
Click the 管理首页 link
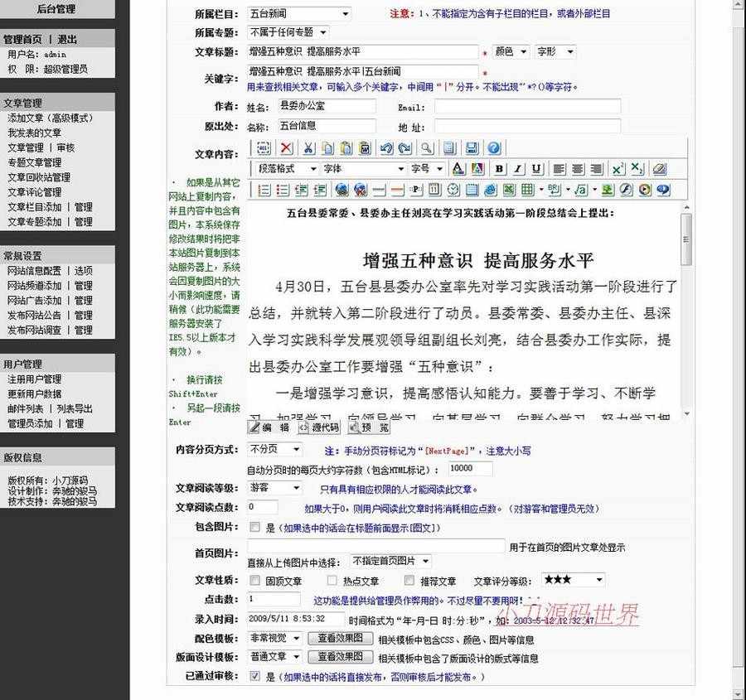(22, 40)
